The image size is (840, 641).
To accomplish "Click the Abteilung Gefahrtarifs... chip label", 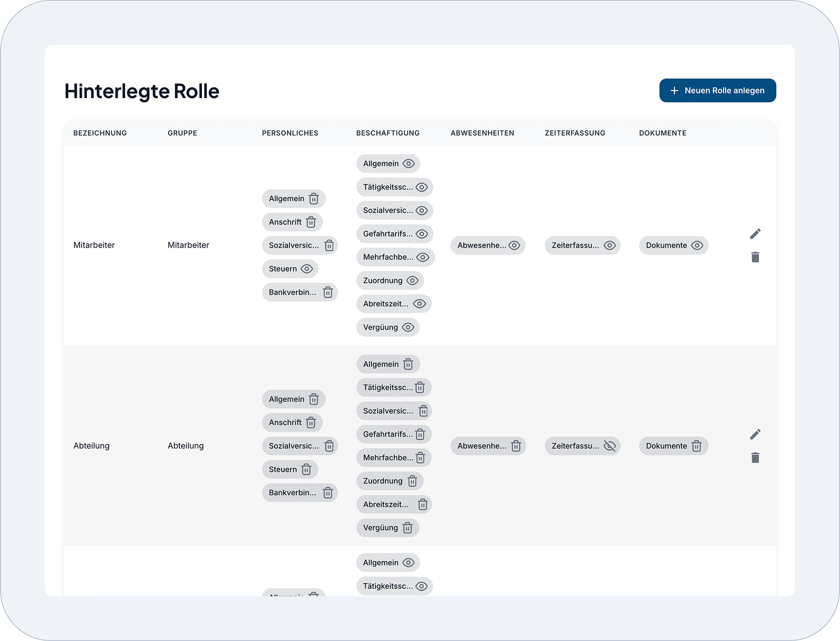I will click(387, 434).
